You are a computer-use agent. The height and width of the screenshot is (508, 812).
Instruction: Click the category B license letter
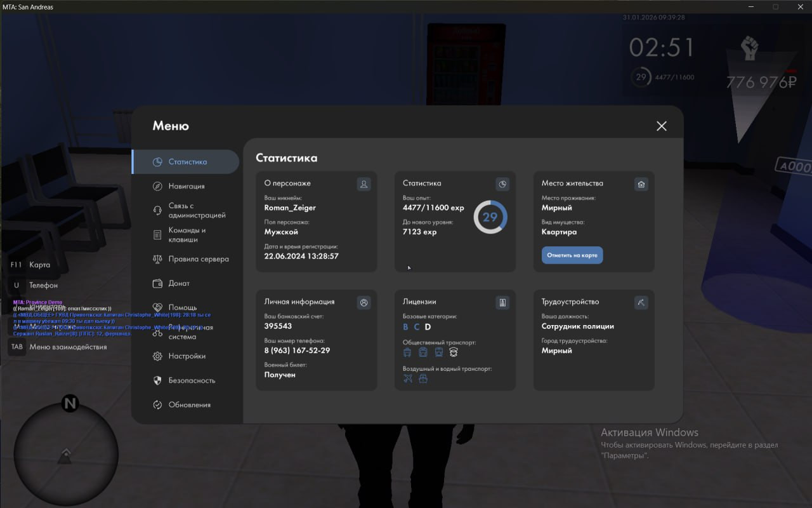click(406, 327)
